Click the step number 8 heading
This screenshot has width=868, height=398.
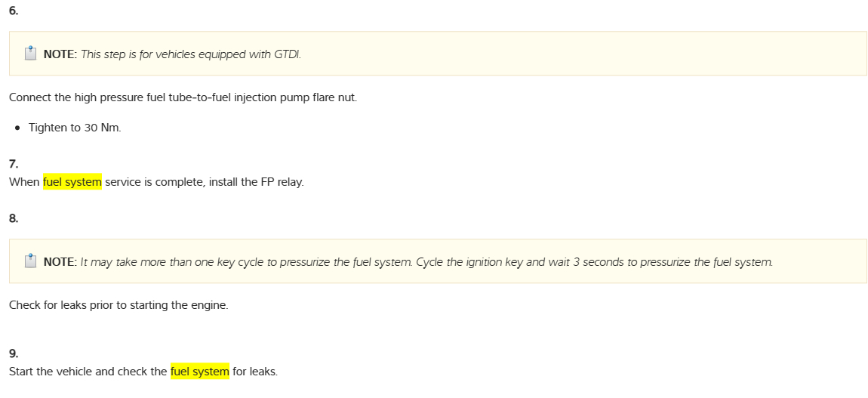(13, 218)
